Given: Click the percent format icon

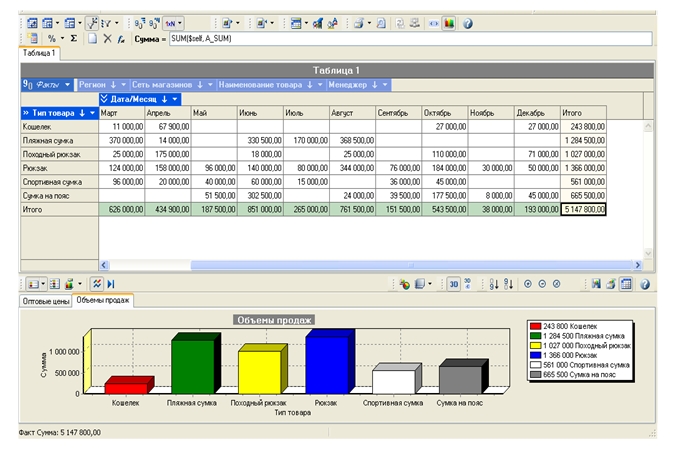Looking at the screenshot, I should pos(52,39).
